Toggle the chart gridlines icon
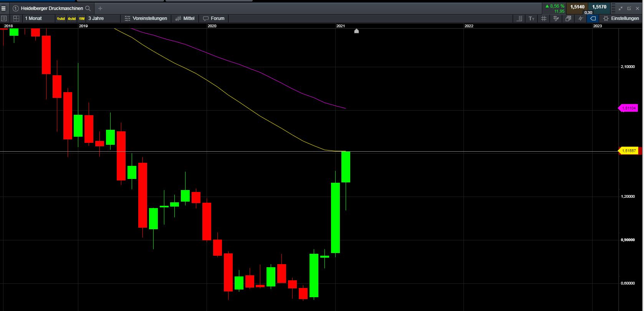The width and height of the screenshot is (644, 311). coord(544,18)
